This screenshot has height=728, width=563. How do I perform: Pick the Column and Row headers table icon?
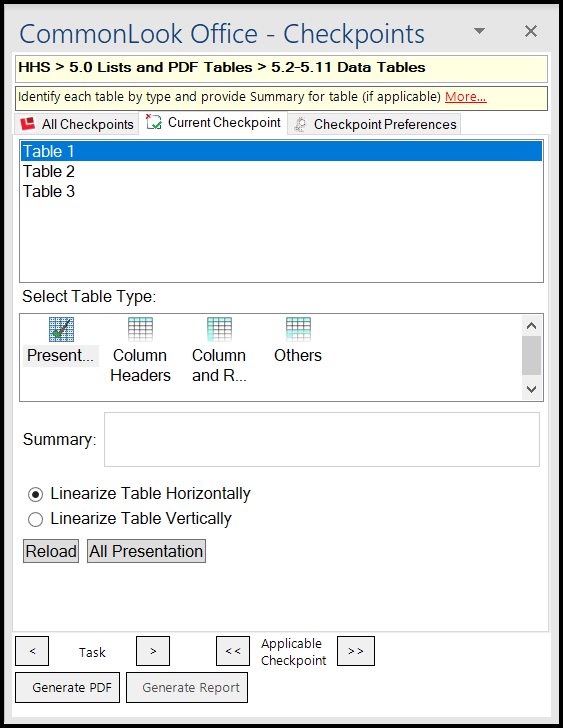[x=219, y=330]
